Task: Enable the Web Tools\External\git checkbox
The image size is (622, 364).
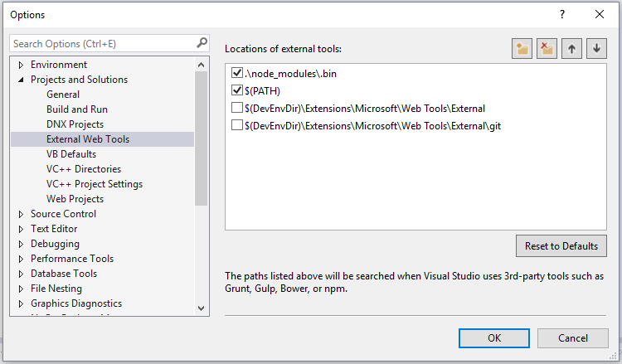Action: (x=237, y=125)
